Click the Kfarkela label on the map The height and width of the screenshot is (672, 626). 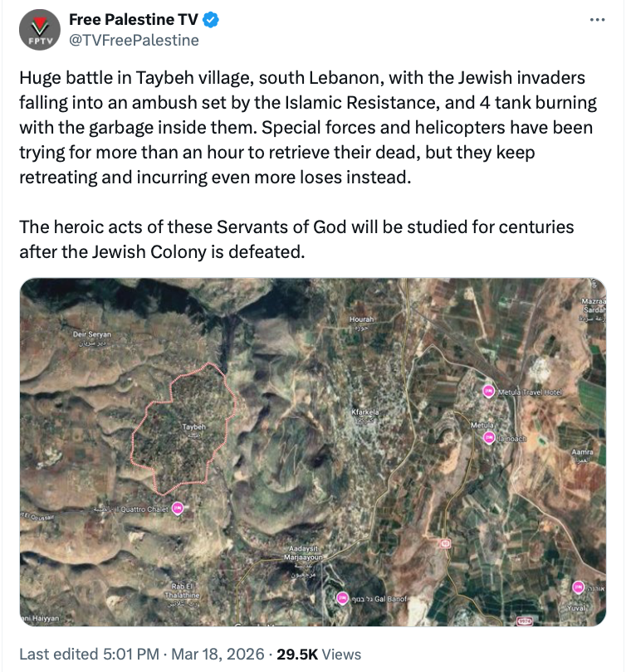[364, 411]
